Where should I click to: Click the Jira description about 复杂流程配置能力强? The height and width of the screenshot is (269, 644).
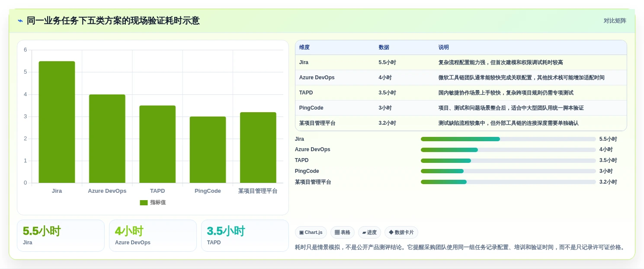tap(501, 62)
